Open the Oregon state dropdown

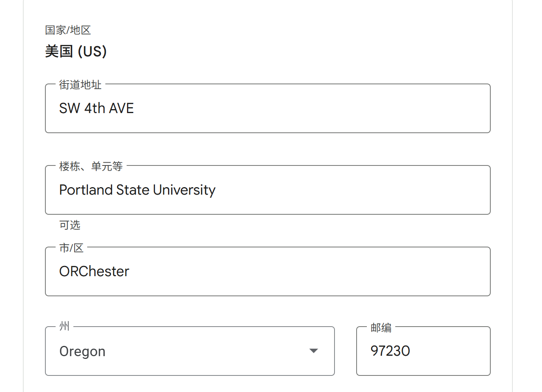click(189, 351)
